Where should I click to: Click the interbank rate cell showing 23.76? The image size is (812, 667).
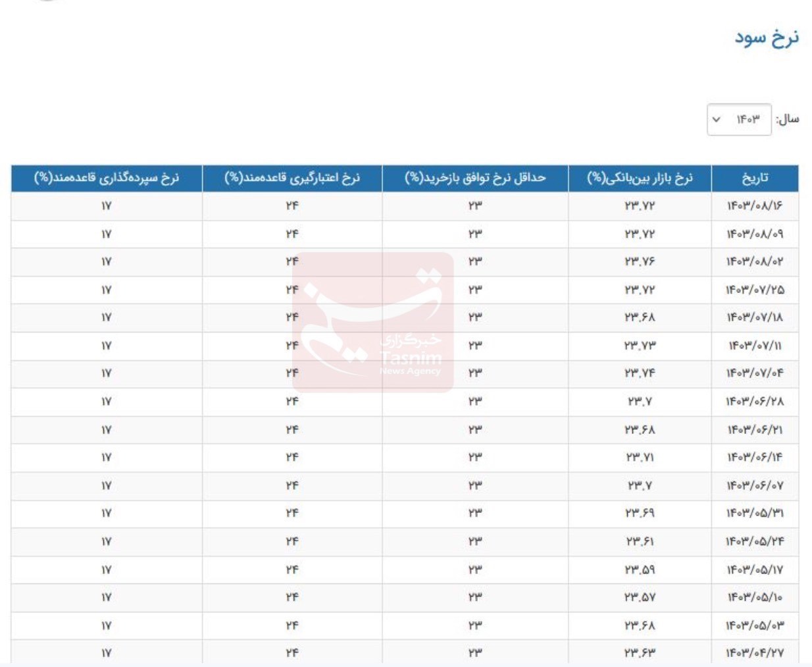640,262
